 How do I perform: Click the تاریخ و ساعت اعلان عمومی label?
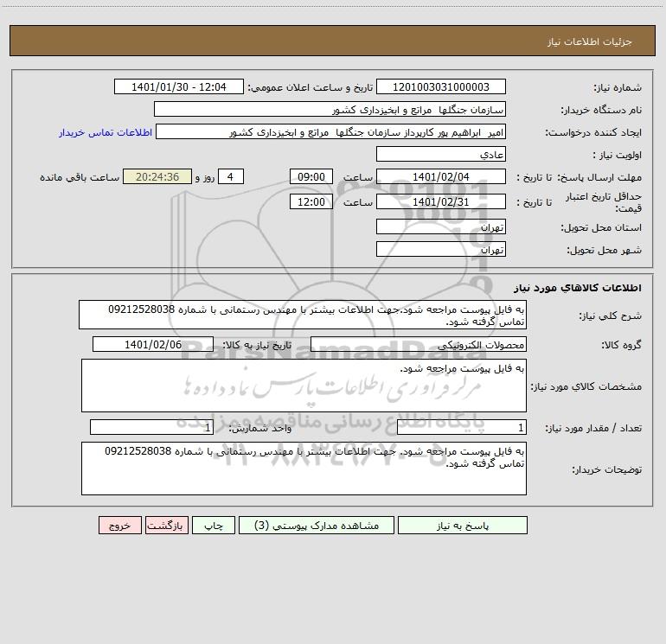tap(310, 87)
